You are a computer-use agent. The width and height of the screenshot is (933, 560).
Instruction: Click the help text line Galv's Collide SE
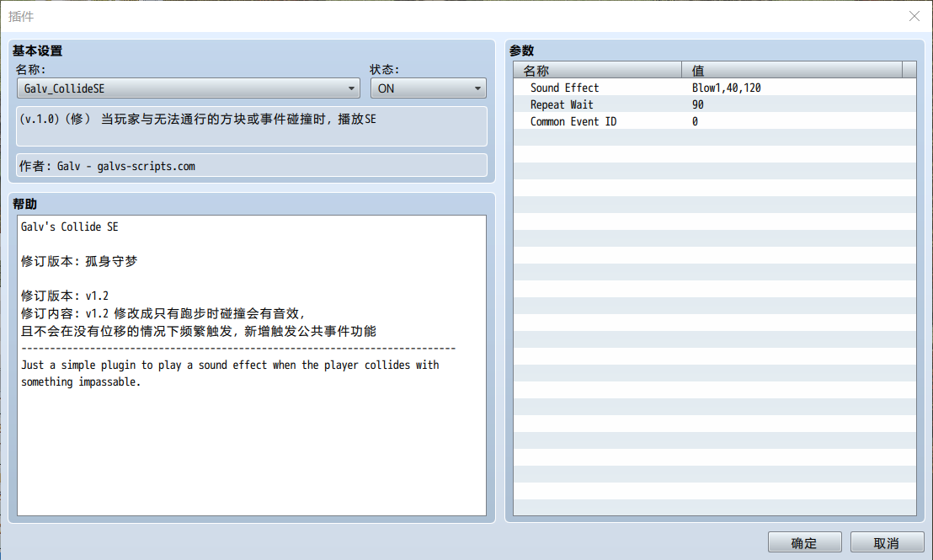coord(70,227)
